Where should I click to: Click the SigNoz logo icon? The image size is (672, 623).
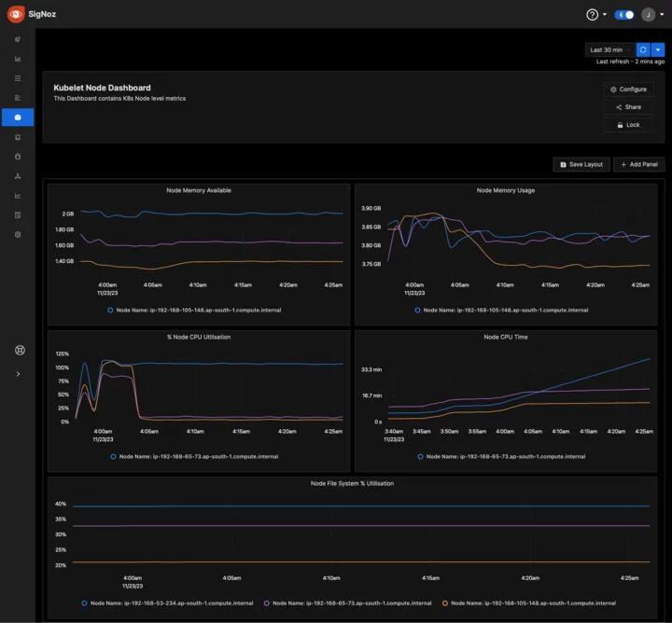pos(16,14)
